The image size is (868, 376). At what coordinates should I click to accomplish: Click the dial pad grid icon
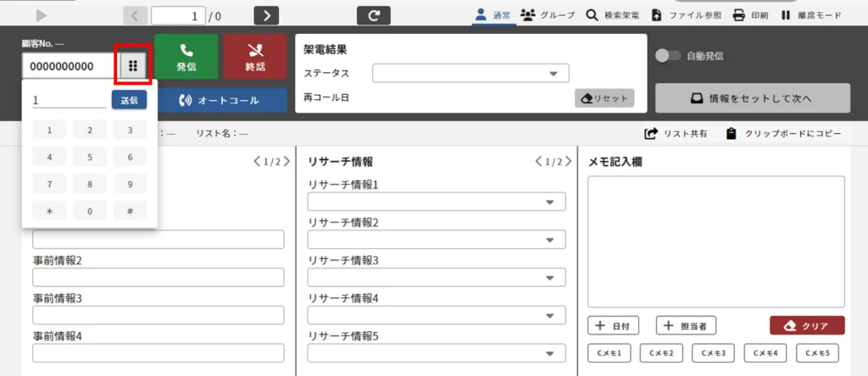pos(133,66)
